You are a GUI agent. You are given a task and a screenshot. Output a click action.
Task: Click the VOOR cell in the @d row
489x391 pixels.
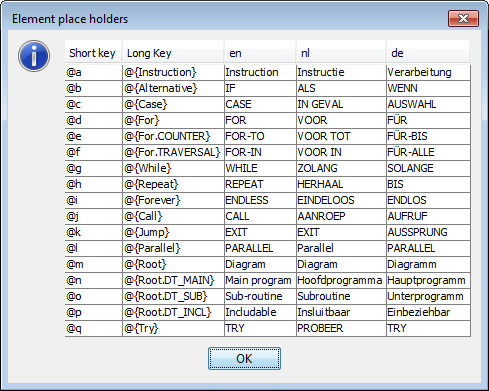pyautogui.click(x=341, y=120)
